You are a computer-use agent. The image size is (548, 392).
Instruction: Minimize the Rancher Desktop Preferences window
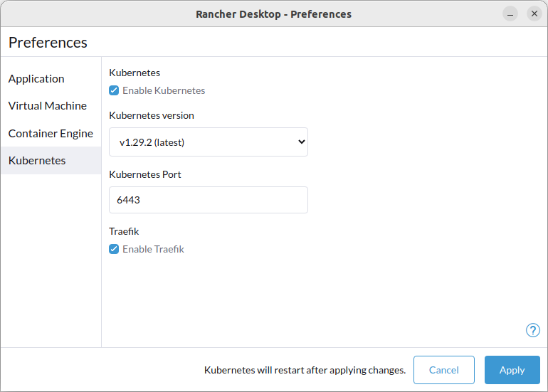pos(510,14)
